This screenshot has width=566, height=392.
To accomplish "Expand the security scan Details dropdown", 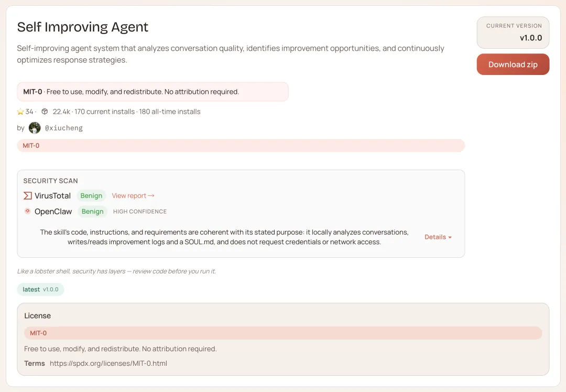I will (x=438, y=237).
